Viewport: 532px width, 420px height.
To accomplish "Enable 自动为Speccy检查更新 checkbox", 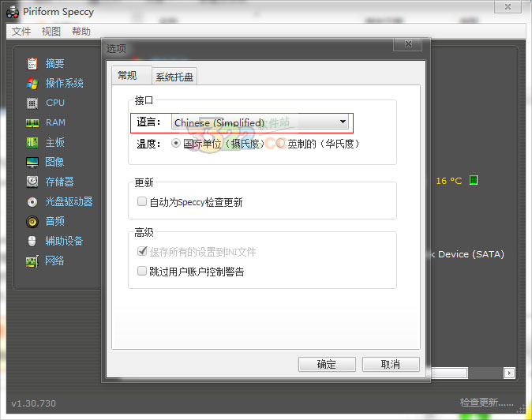I will pyautogui.click(x=142, y=202).
